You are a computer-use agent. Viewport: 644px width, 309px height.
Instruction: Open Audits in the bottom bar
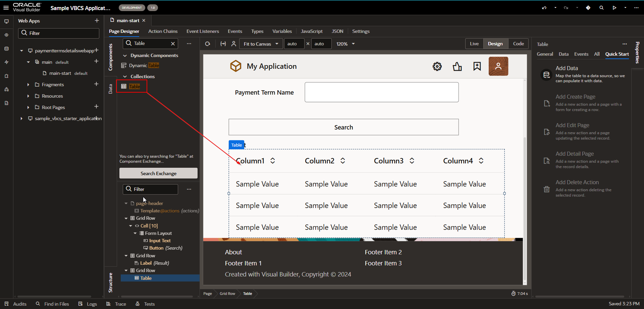pyautogui.click(x=15, y=304)
